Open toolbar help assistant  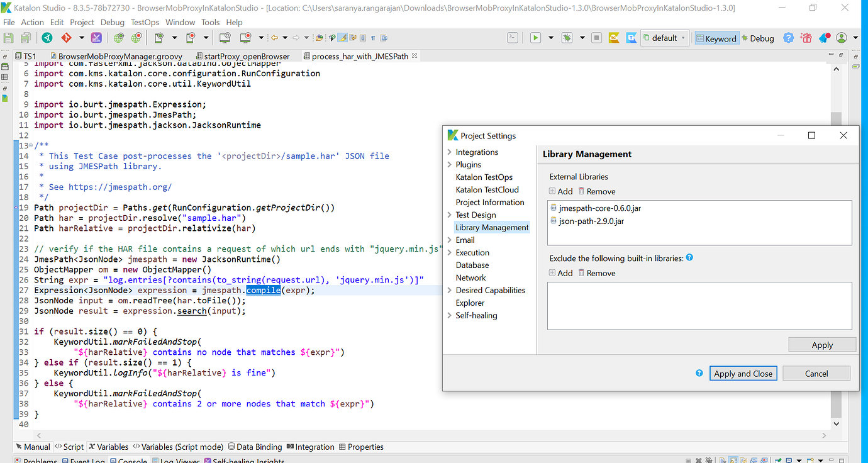(788, 38)
